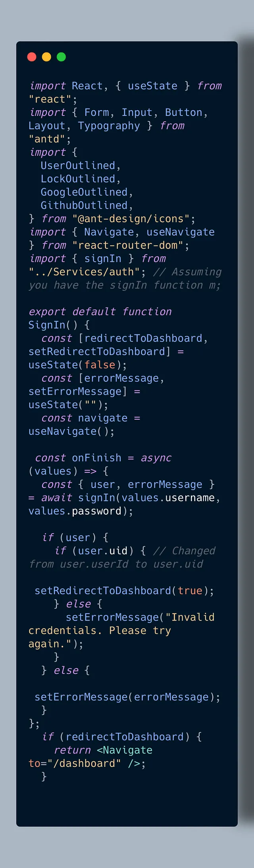
Task: Click the "../Services/auth" import path
Action: pos(84,272)
